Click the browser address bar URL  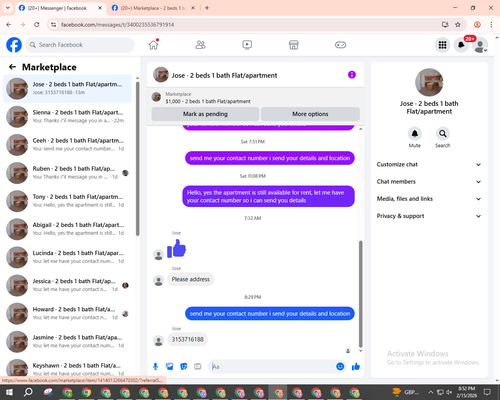tap(118, 25)
